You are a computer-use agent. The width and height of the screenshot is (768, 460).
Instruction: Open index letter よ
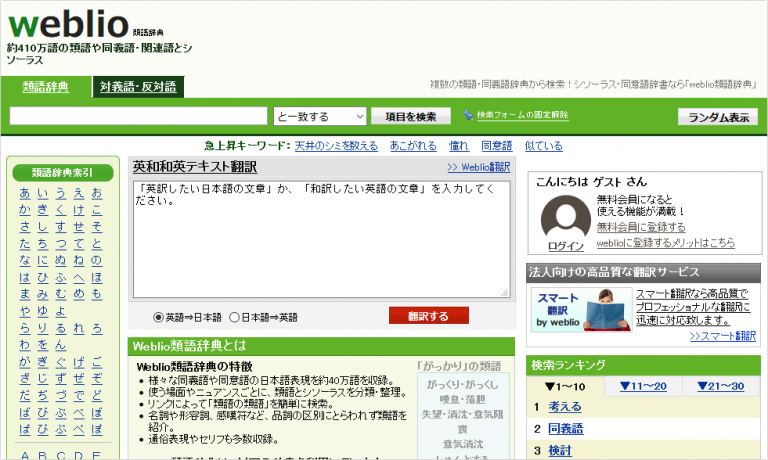(61, 311)
